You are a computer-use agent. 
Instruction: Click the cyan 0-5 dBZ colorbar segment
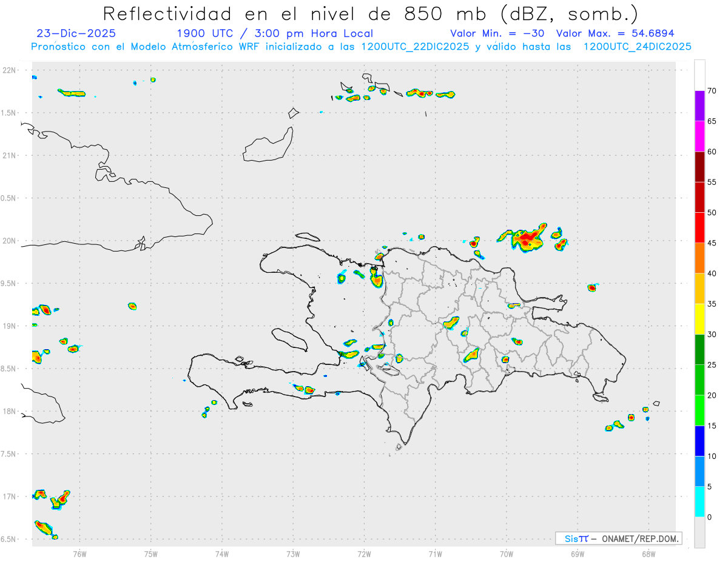tap(700, 502)
